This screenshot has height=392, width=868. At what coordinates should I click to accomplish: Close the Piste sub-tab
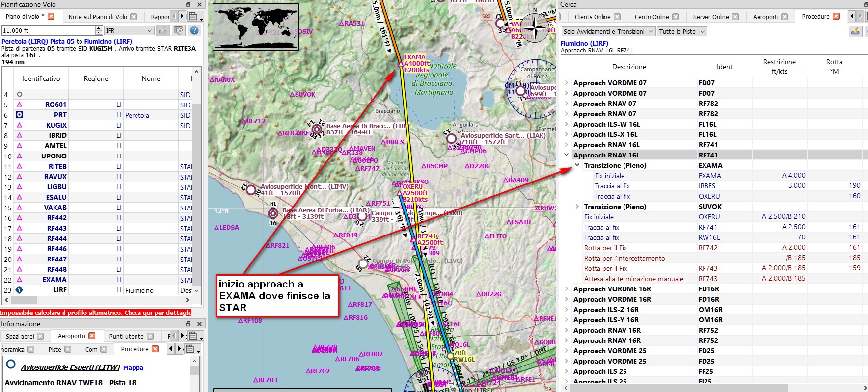[x=68, y=349]
